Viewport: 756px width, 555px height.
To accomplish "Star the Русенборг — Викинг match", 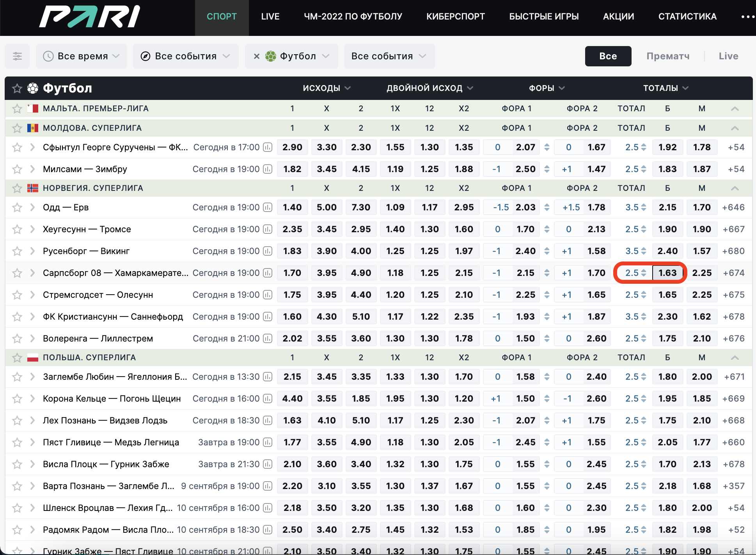I will point(17,251).
